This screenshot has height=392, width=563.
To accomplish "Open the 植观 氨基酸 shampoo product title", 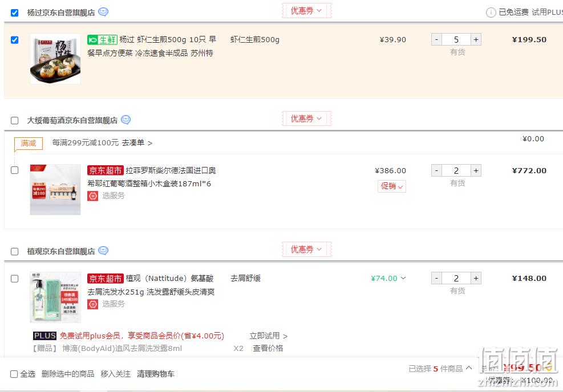I will pos(151,285).
